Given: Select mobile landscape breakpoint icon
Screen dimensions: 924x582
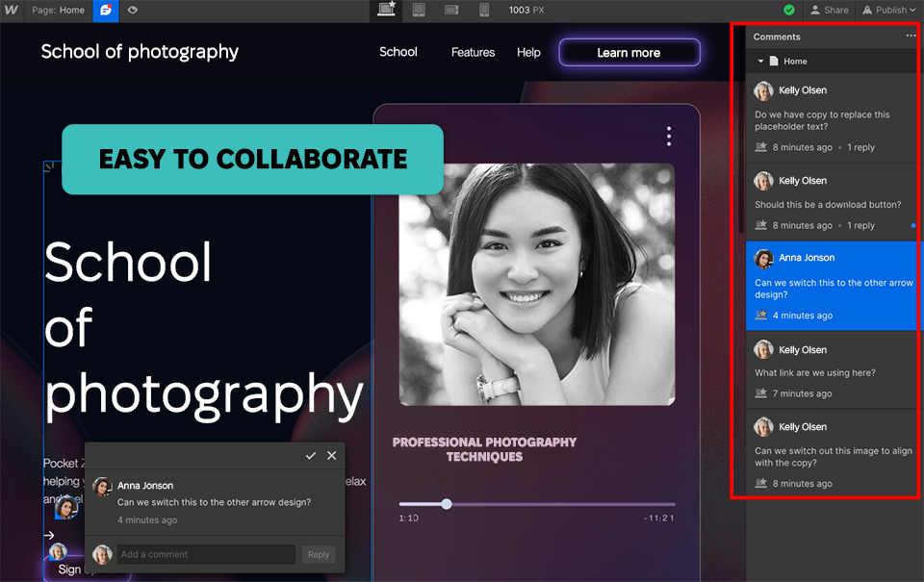Looking at the screenshot, I should [451, 10].
